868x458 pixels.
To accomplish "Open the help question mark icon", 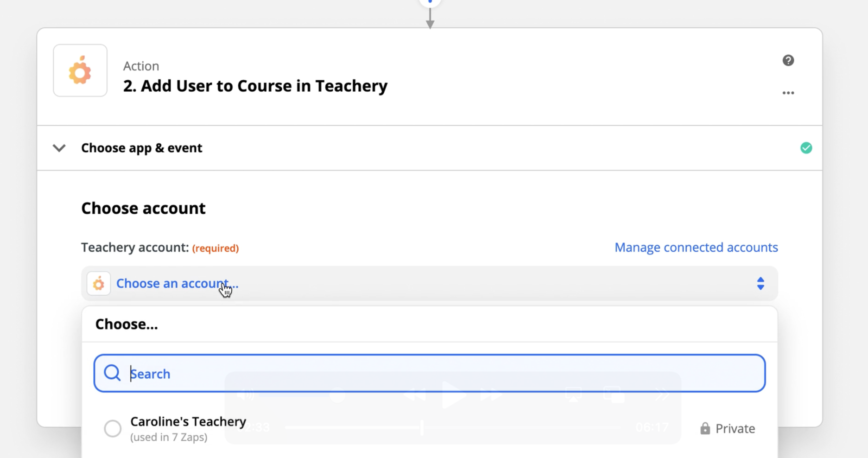I will tap(788, 60).
